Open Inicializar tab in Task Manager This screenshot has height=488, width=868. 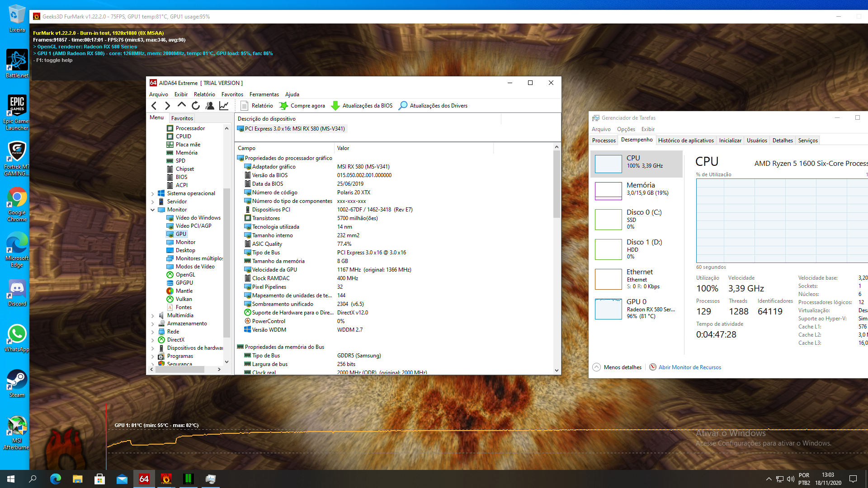(730, 141)
